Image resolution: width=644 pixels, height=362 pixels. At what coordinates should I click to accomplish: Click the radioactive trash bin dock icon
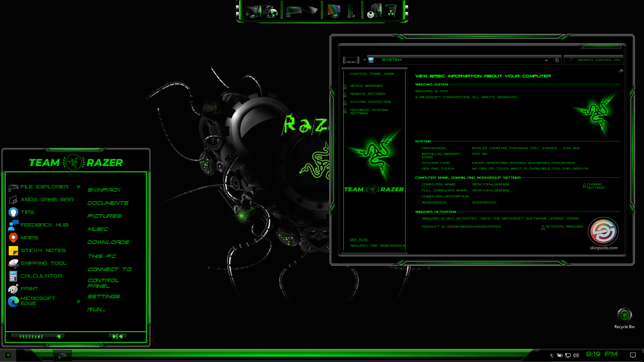391,11
